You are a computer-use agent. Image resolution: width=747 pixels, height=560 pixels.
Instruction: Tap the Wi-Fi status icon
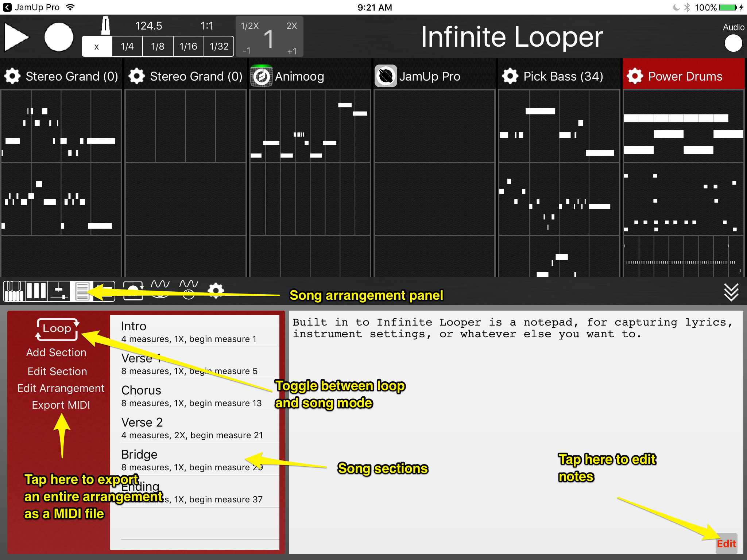tap(70, 7)
